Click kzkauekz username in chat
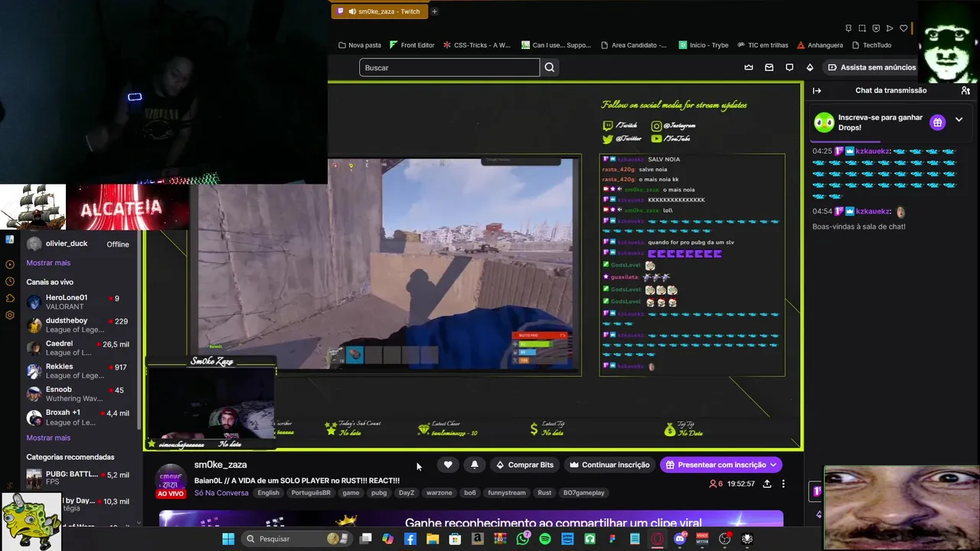The width and height of the screenshot is (980, 551). (873, 152)
